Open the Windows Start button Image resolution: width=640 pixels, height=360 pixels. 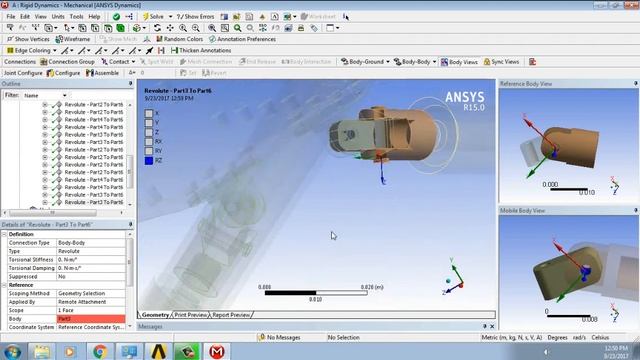pos(12,351)
